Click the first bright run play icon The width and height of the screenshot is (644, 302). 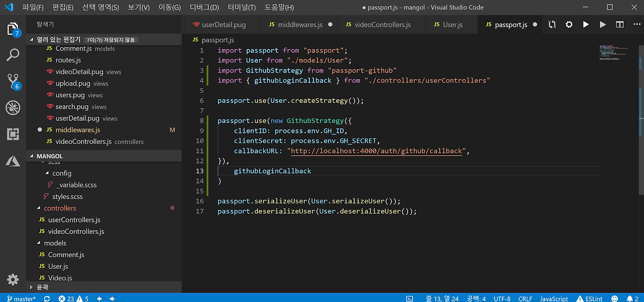click(586, 24)
